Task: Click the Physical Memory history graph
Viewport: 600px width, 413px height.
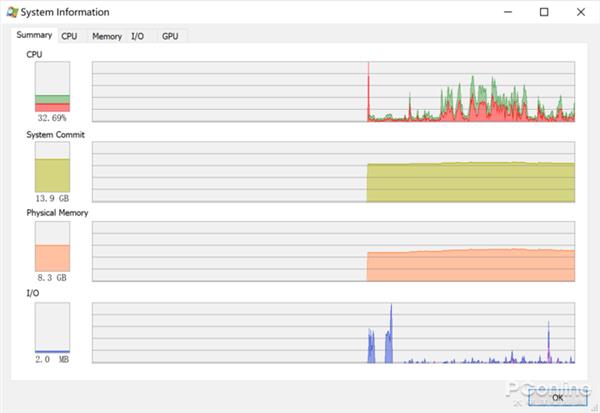Action: pos(333,251)
